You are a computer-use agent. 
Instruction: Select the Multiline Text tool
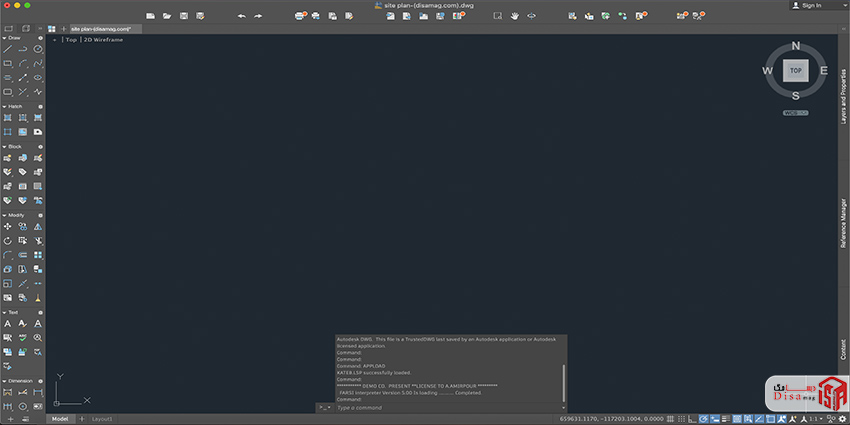[x=8, y=324]
